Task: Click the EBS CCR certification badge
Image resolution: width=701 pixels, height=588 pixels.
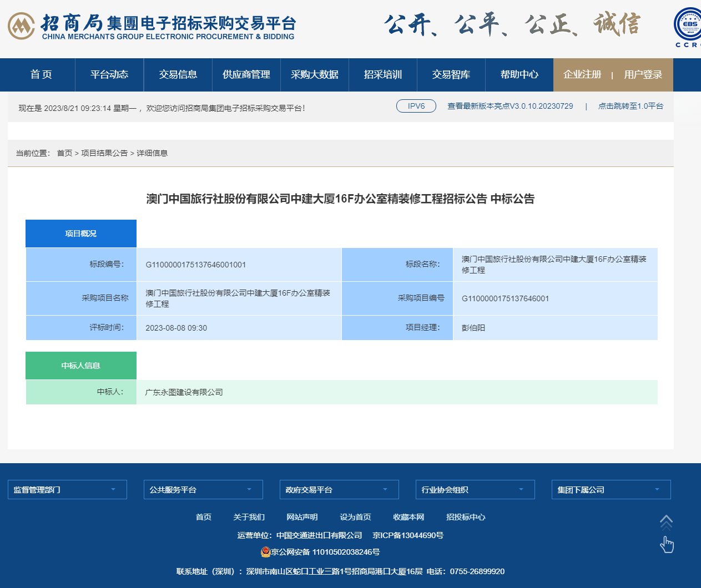Action: (688, 28)
